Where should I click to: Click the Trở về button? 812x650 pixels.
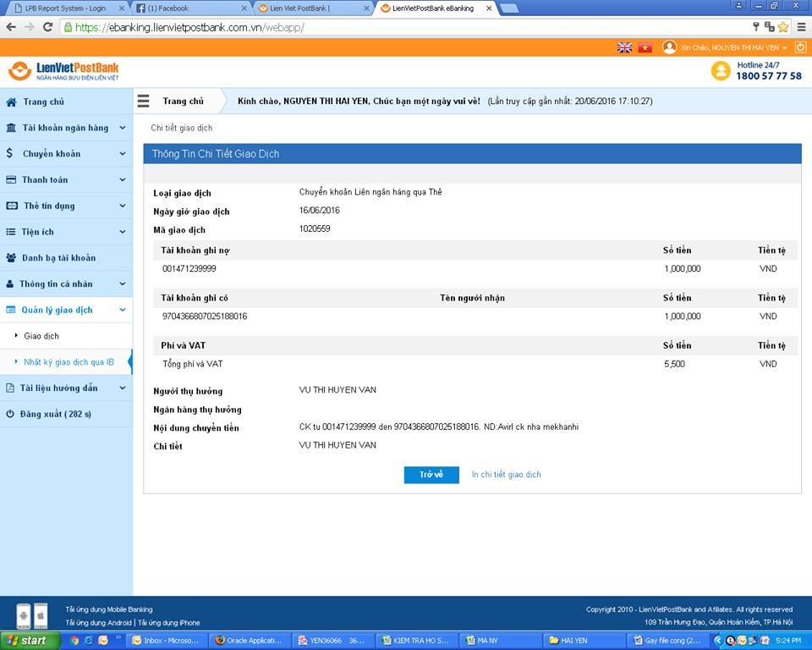click(431, 475)
